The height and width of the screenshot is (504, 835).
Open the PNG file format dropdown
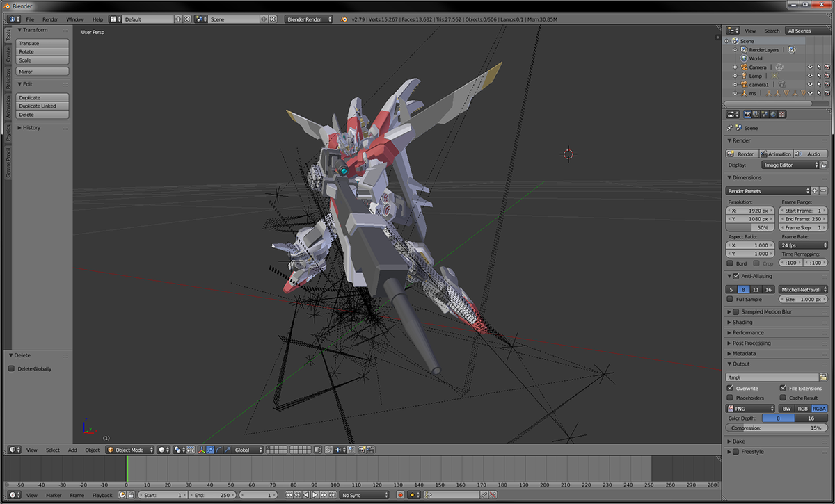(x=750, y=409)
